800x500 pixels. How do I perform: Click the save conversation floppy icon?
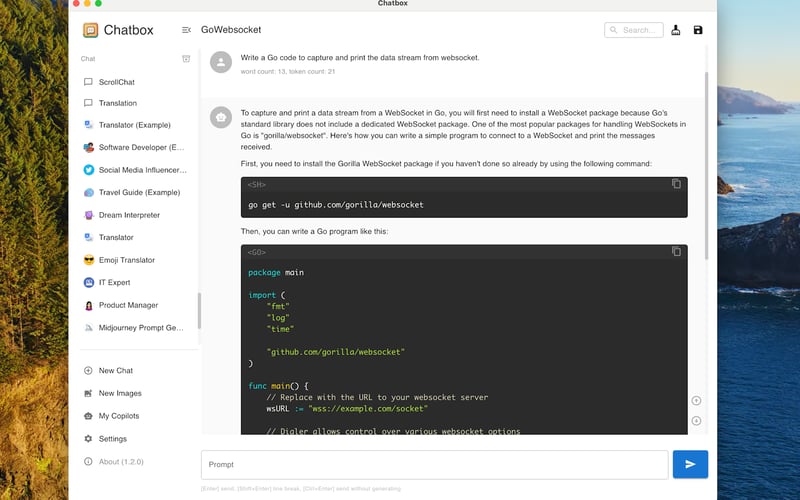698,30
